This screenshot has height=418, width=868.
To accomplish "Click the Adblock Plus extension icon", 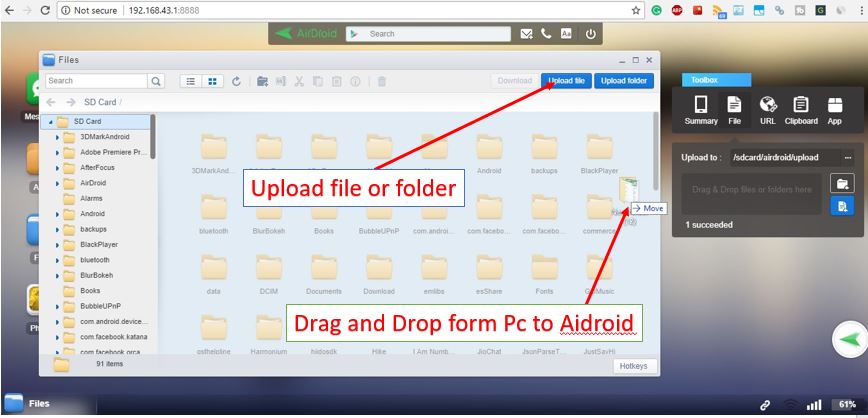I will [x=677, y=10].
